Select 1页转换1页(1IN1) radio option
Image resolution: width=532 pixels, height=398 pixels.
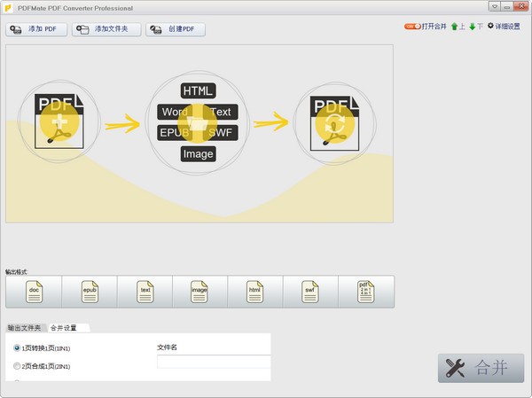pos(17,347)
